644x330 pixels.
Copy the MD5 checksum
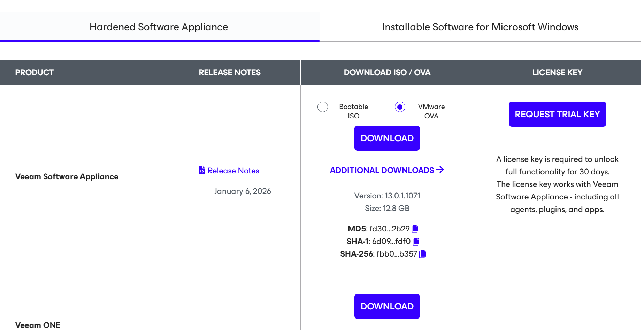tap(415, 229)
